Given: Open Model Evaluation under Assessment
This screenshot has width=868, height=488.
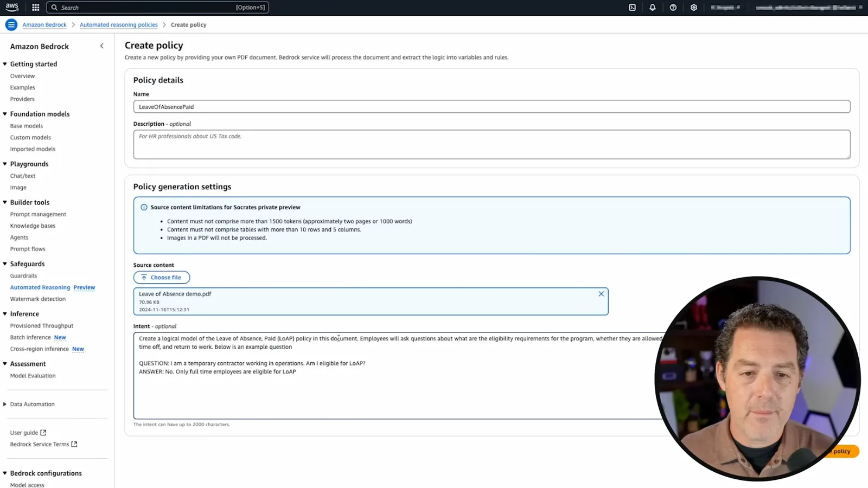Looking at the screenshot, I should pos(33,376).
